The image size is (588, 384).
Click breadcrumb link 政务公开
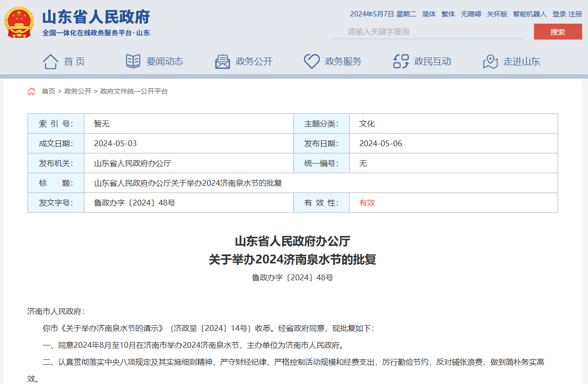tap(78, 91)
